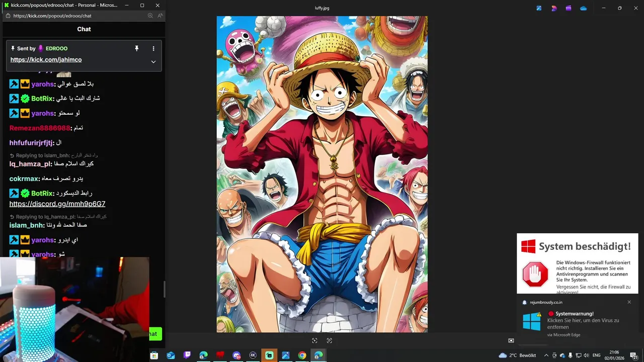644x362 pixels.
Task: Click rejumbrously.co.in notification source
Action: 546,302
